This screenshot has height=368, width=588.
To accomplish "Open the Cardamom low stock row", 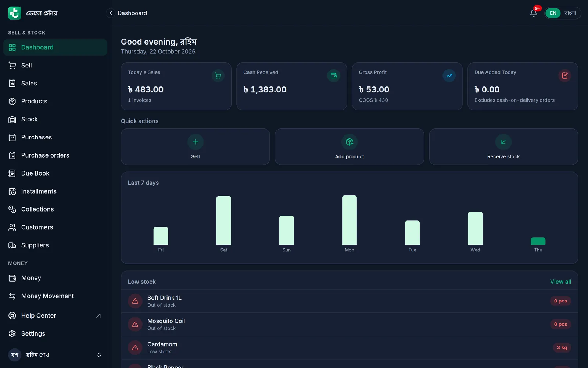I will [349, 348].
